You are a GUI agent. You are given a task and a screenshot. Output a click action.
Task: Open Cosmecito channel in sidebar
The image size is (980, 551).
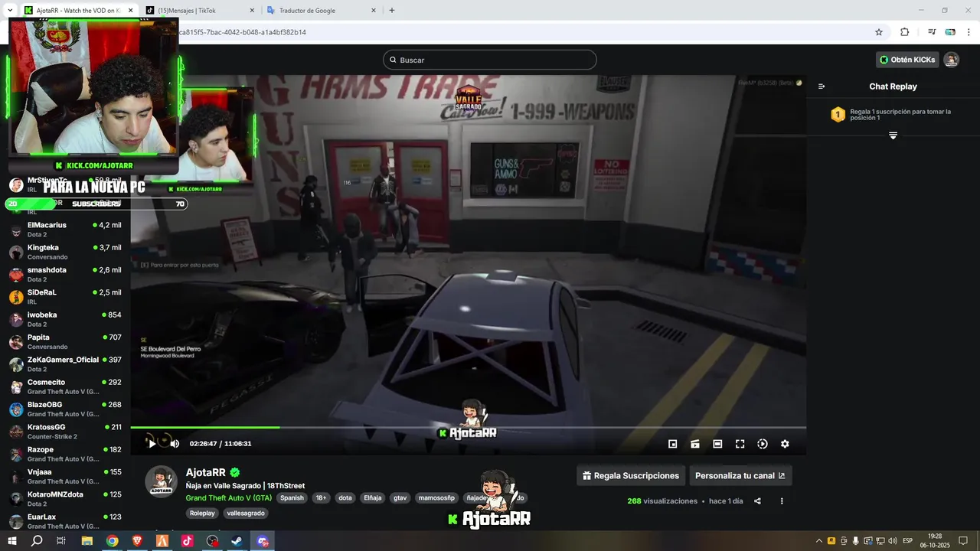(65, 386)
